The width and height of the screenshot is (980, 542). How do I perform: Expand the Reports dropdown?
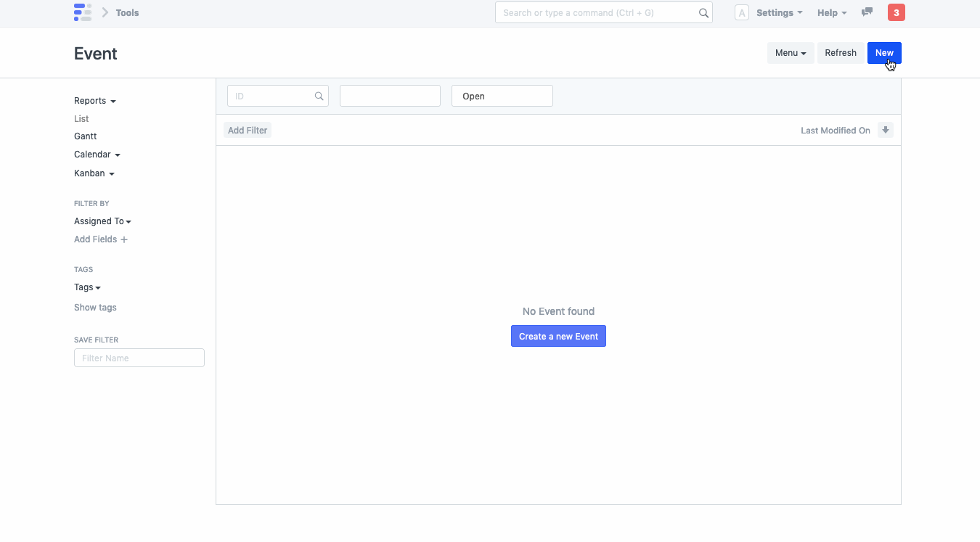pos(94,100)
